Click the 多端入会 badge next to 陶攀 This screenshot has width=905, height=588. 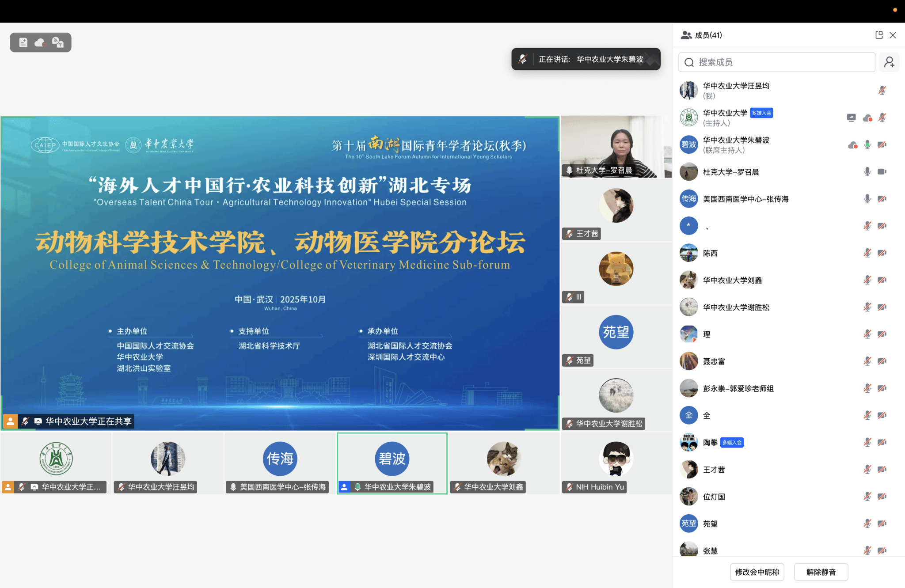click(731, 443)
